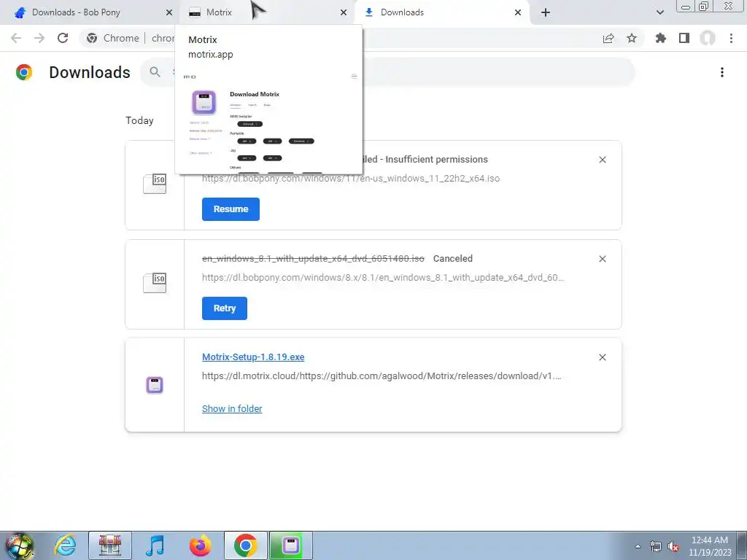Close the active Downloads tab
The height and width of the screenshot is (560, 747).
pos(518,13)
